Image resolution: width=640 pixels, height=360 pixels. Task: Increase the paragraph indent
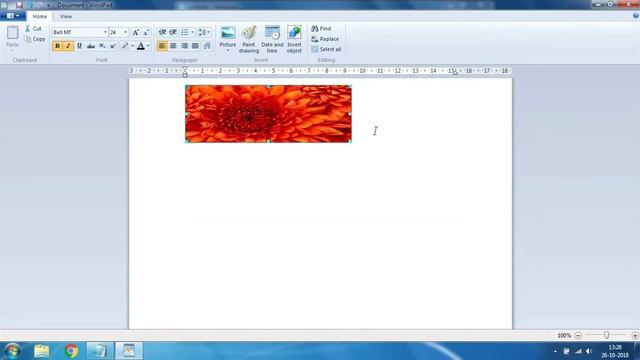point(173,32)
